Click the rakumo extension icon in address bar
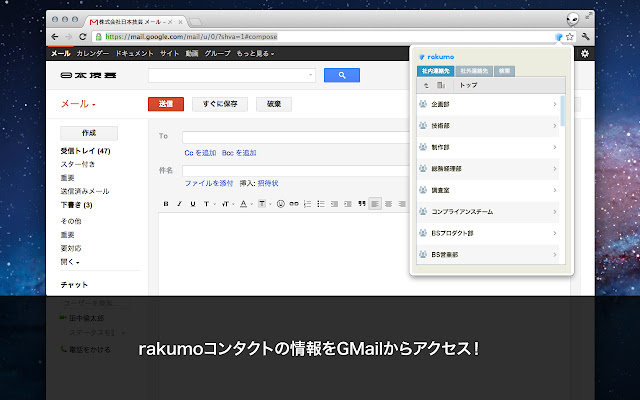 point(559,37)
